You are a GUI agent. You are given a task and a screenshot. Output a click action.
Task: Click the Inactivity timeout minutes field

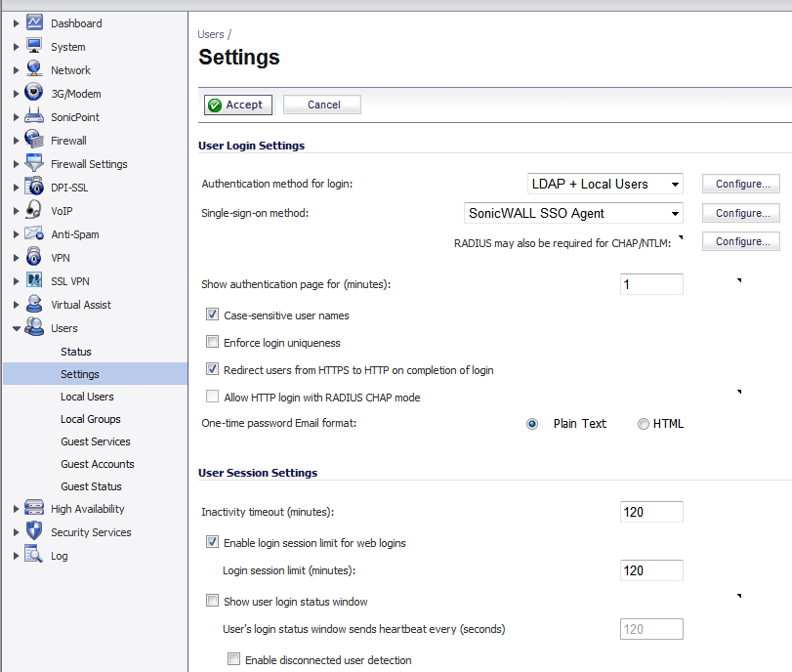click(650, 511)
